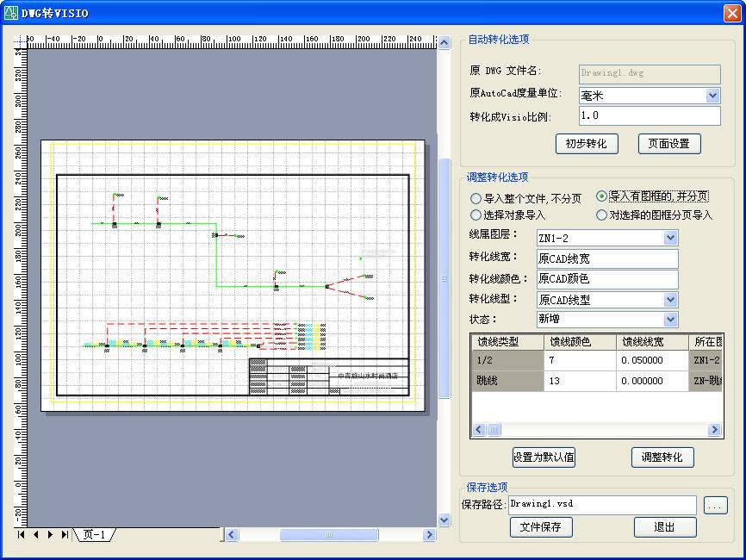Open 原AutoCad度量单位 dropdown
Image resolution: width=746 pixels, height=560 pixels.
click(x=712, y=96)
